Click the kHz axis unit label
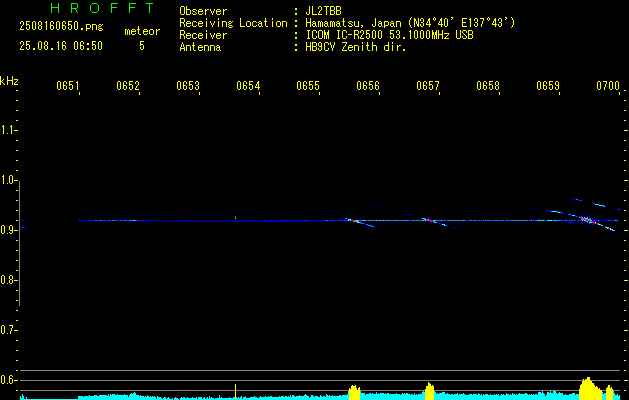This screenshot has width=629, height=400. 9,81
